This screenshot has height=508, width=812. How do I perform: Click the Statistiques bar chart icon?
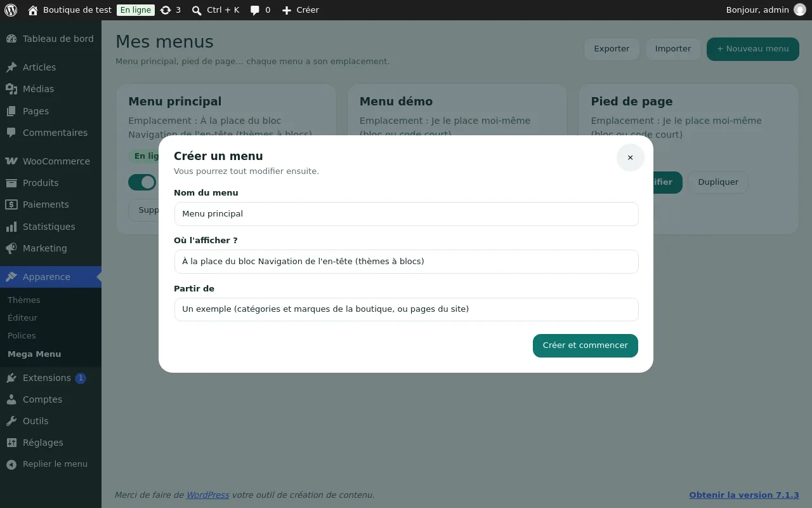11,227
